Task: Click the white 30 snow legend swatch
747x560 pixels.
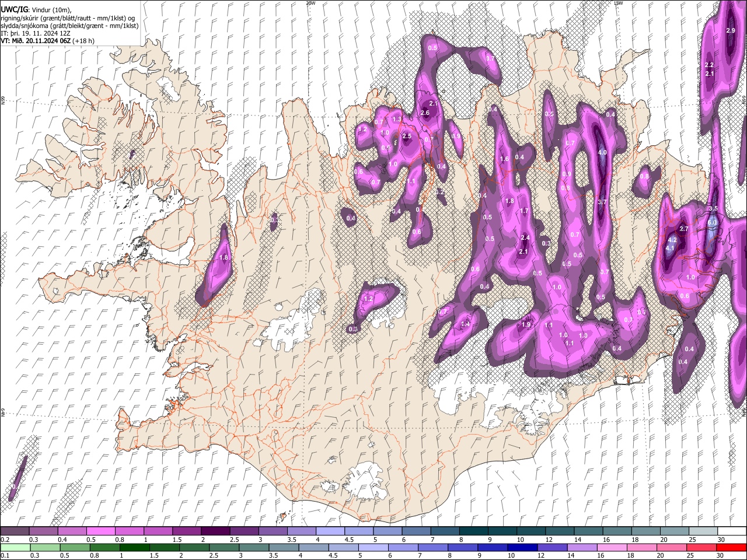Action: [732, 531]
